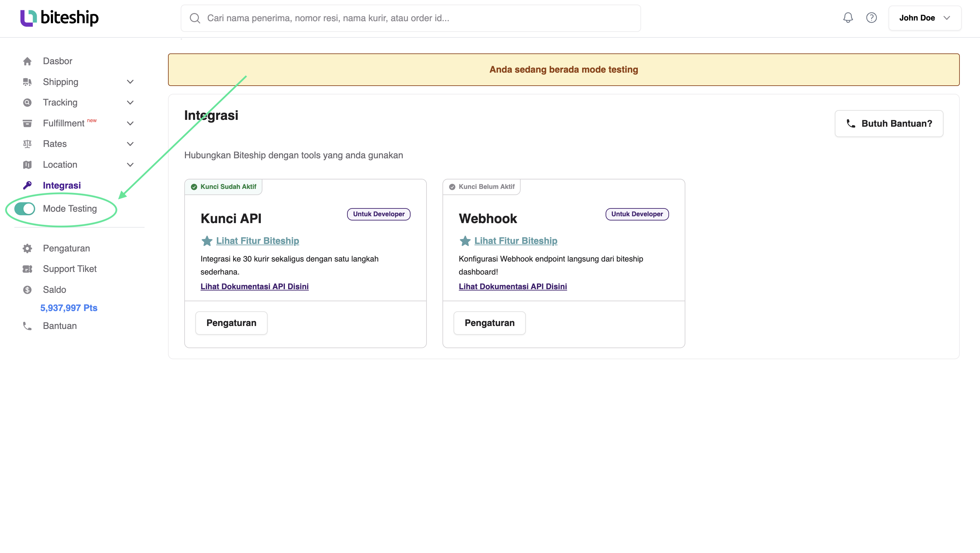This screenshot has height=553, width=980.
Task: Expand the Rates menu chevron
Action: click(x=130, y=144)
